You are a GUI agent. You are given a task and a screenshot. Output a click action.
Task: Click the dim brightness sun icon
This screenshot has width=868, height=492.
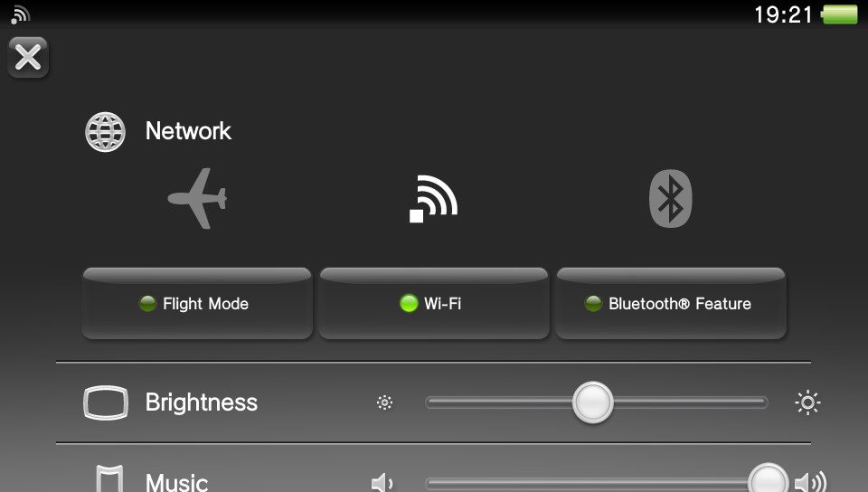[385, 402]
